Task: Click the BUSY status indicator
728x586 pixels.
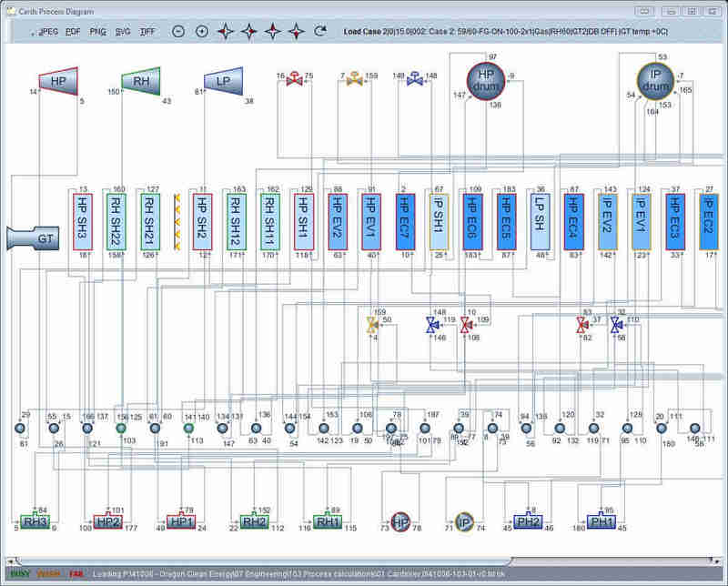Action: [x=20, y=574]
